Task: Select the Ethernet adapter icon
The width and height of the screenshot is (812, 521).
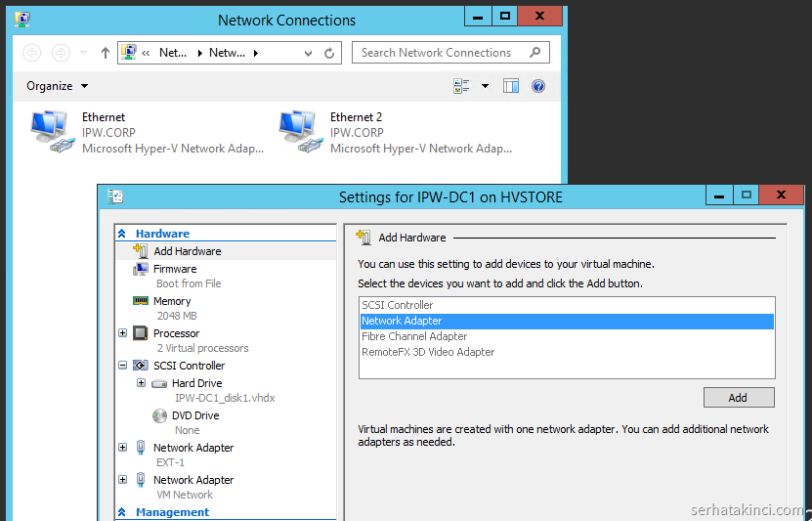Action: pyautogui.click(x=52, y=132)
